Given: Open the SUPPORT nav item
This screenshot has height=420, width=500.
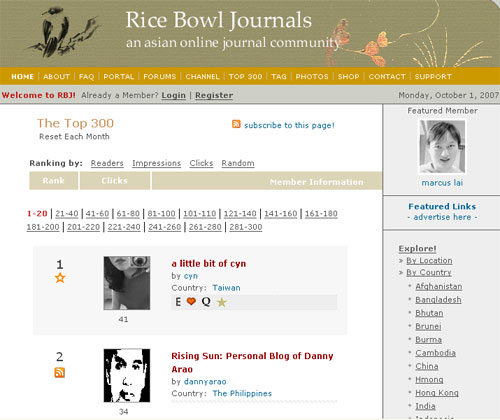Looking at the screenshot, I should coord(433,77).
